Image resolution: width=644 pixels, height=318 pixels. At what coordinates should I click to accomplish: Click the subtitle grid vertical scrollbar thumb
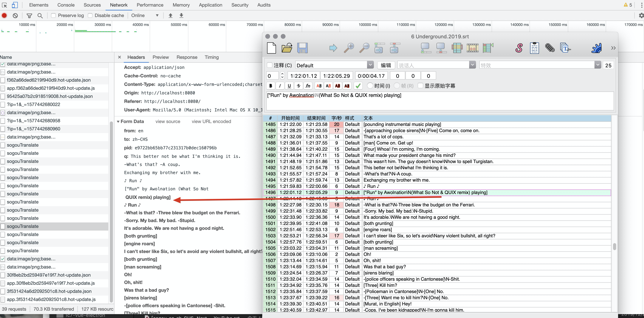coord(614,246)
